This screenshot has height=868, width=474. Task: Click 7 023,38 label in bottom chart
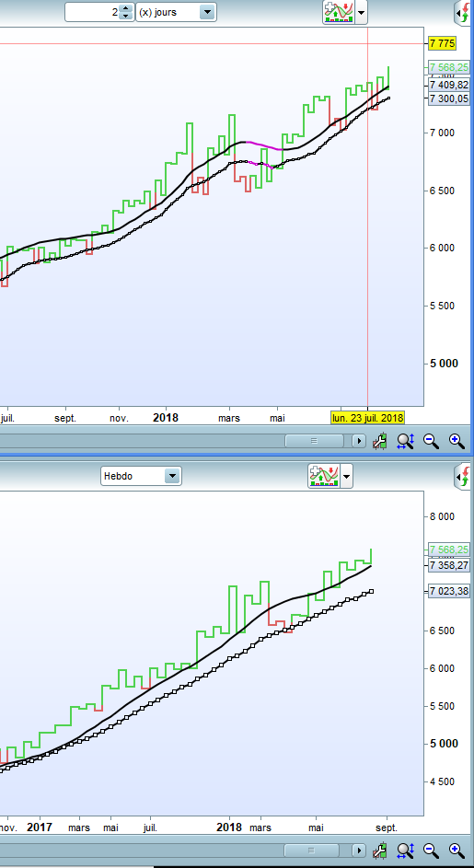448,591
